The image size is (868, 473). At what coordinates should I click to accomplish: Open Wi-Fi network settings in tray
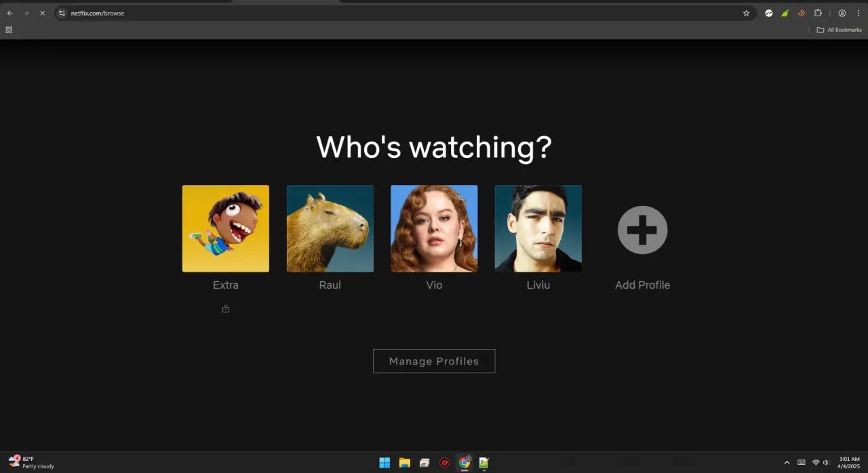click(816, 463)
